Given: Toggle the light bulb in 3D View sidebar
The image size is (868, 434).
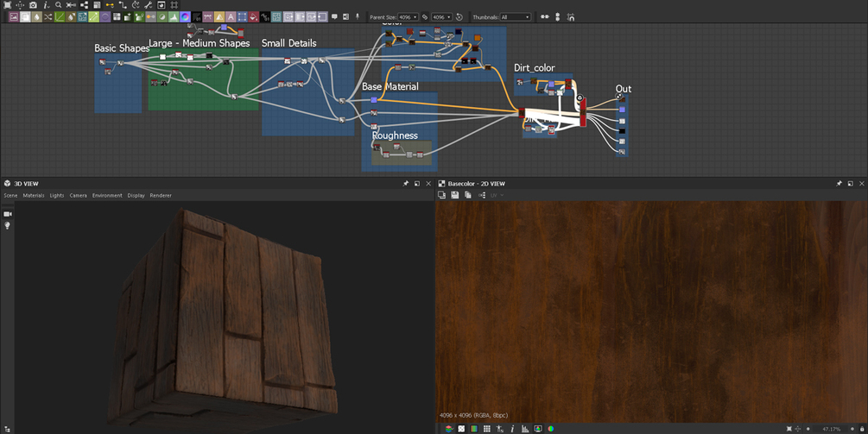Looking at the screenshot, I should (7, 225).
